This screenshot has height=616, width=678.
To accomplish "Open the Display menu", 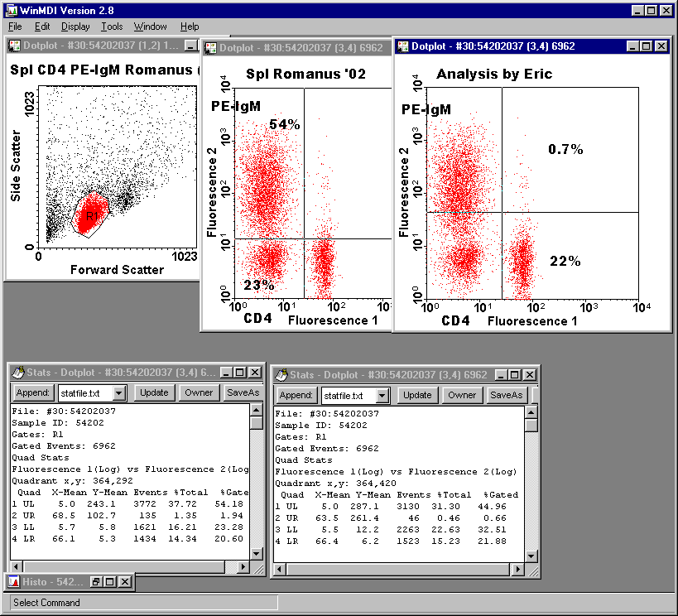I will 75,26.
